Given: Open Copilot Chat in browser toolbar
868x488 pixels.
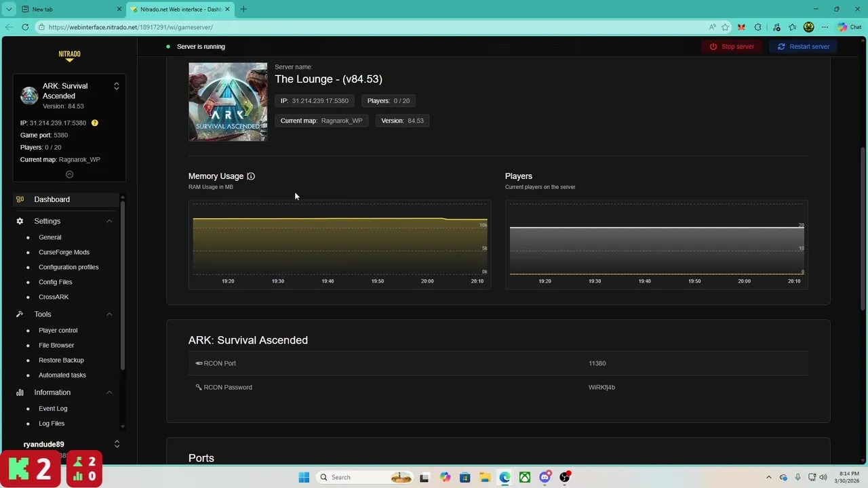Looking at the screenshot, I should (x=850, y=27).
